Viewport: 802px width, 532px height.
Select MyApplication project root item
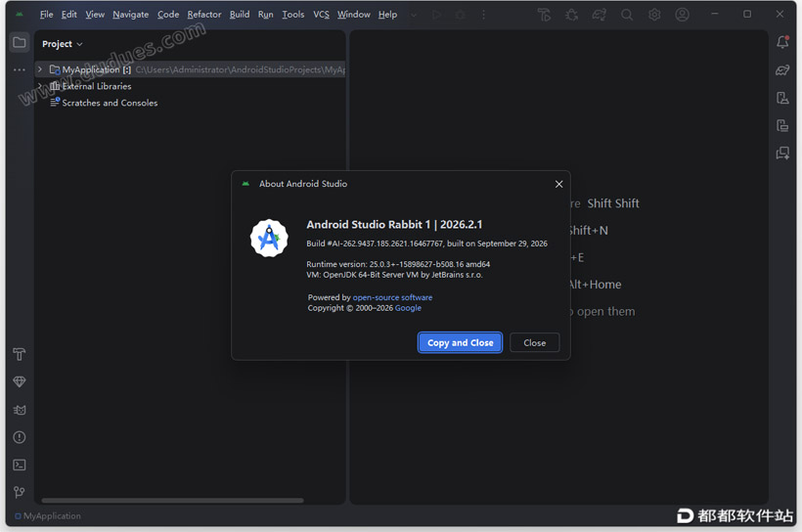[191, 69]
